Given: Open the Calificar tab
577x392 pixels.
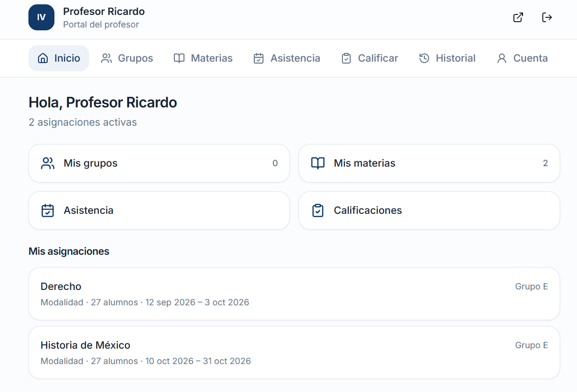Looking at the screenshot, I should click(x=370, y=58).
